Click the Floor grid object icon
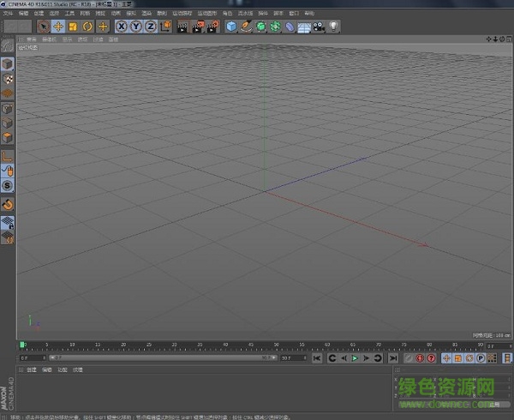This screenshot has width=514, height=420. [x=304, y=27]
